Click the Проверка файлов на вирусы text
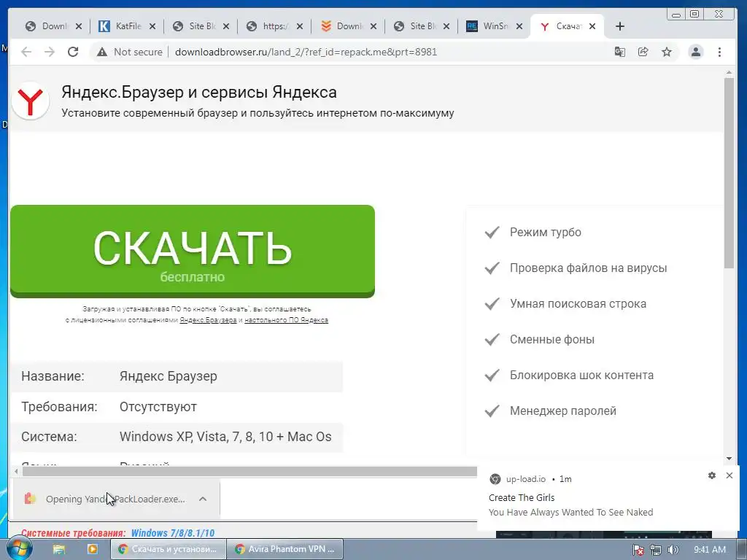The width and height of the screenshot is (747, 560). [x=589, y=268]
